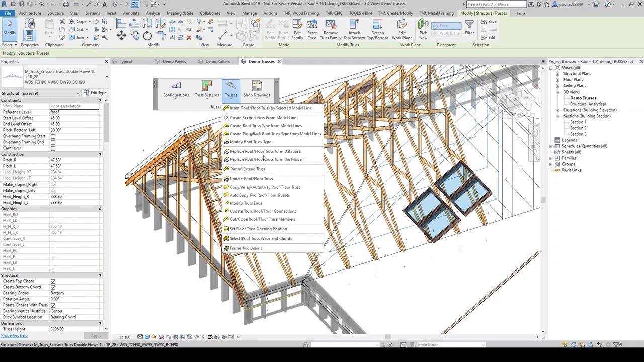644x362 pixels.
Task: Open Shop Drawings in floating toolbar
Action: click(257, 89)
